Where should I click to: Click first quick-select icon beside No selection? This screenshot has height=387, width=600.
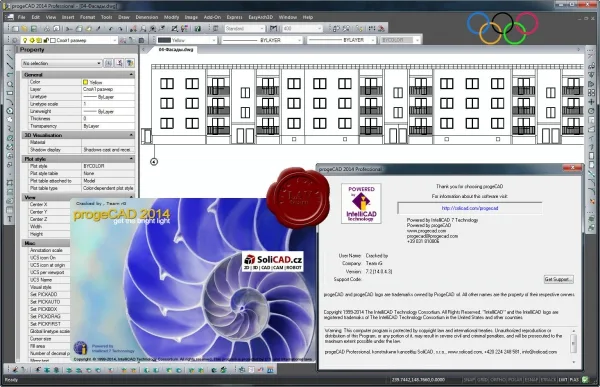pos(109,63)
